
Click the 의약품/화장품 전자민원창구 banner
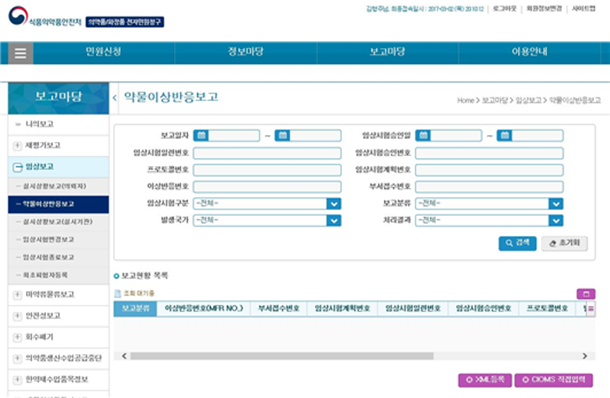(125, 22)
